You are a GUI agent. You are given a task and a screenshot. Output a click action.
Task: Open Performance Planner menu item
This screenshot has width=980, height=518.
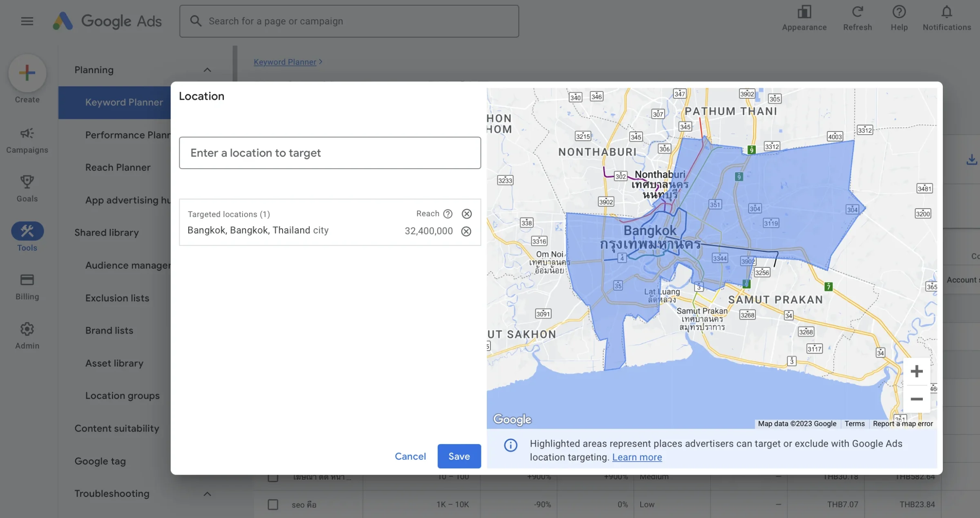pyautogui.click(x=127, y=135)
